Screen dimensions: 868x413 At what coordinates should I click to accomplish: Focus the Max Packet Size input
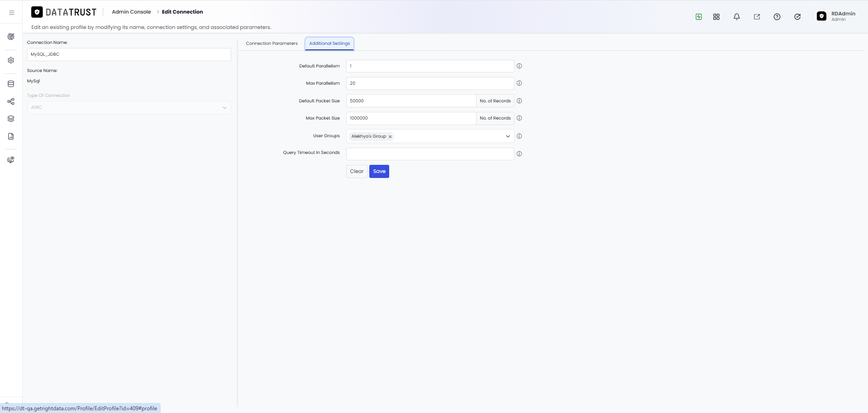tap(411, 118)
